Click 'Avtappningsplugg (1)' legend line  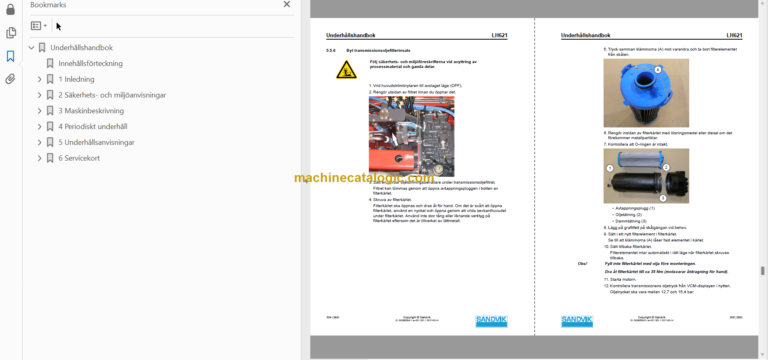(633, 208)
